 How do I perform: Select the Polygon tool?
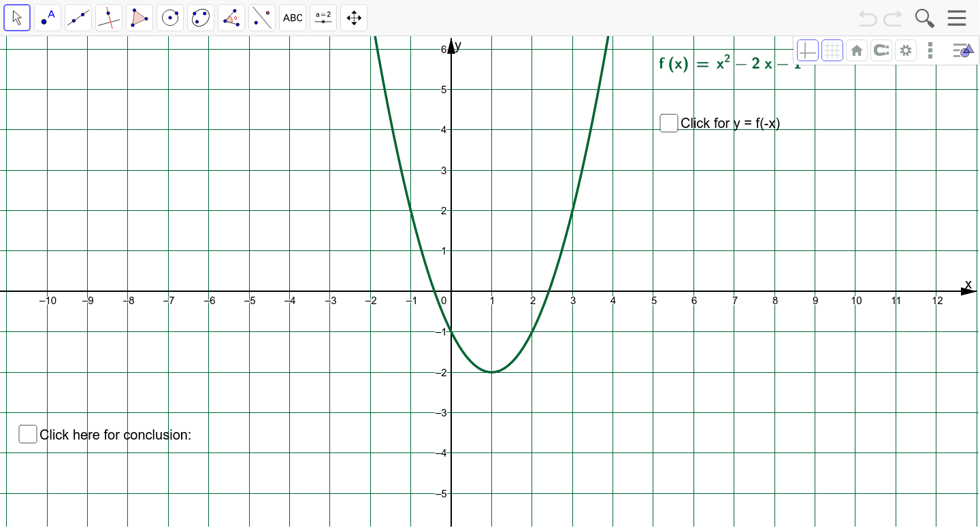140,18
